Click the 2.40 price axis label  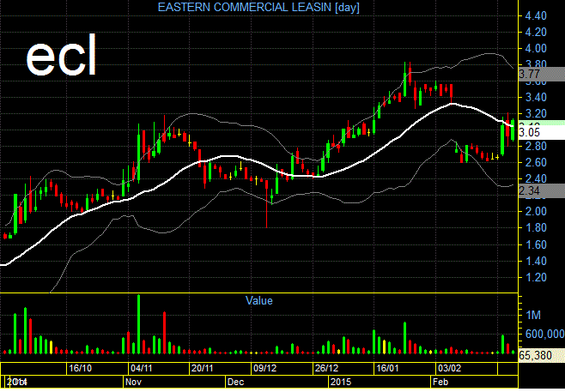536,178
